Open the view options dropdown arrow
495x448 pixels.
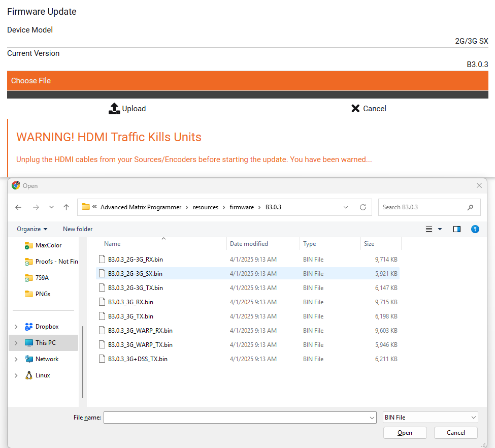click(440, 229)
